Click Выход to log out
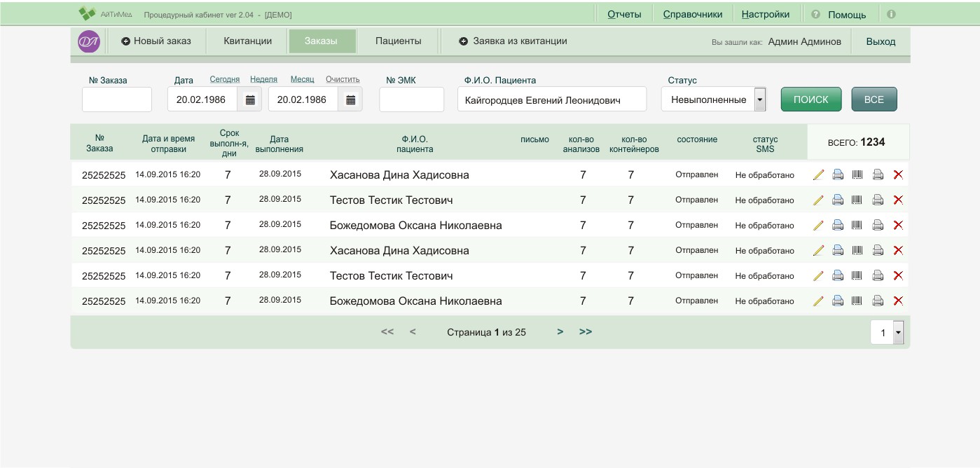 coord(881,42)
